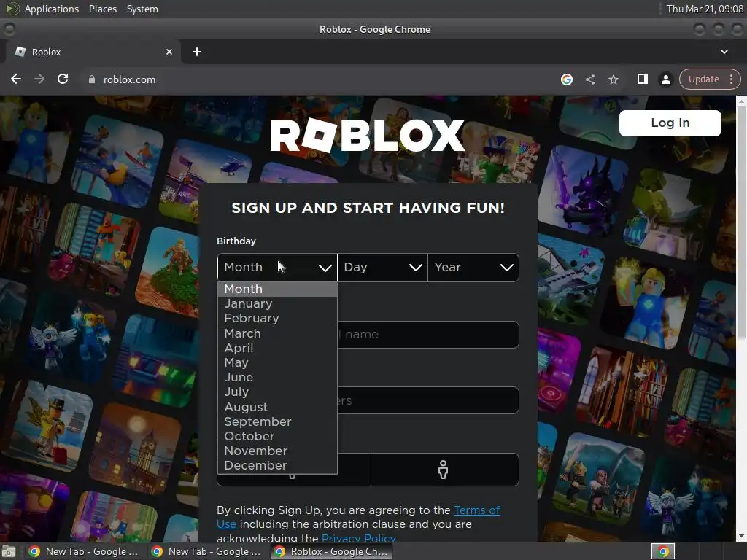Open the System menu
The height and width of the screenshot is (560, 747).
click(x=142, y=9)
